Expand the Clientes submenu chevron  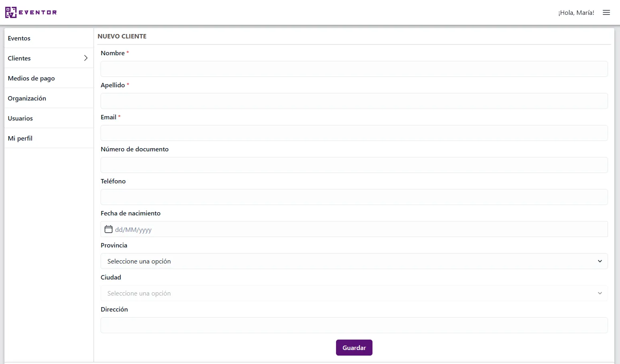point(86,58)
